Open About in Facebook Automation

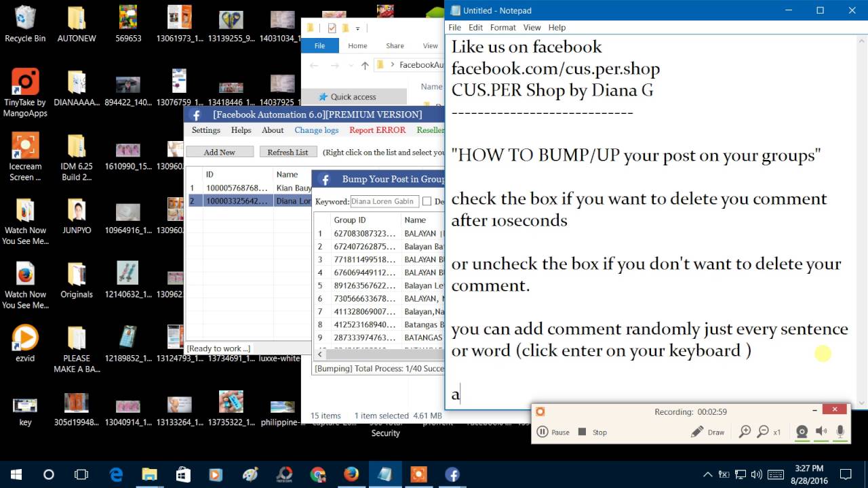click(273, 130)
